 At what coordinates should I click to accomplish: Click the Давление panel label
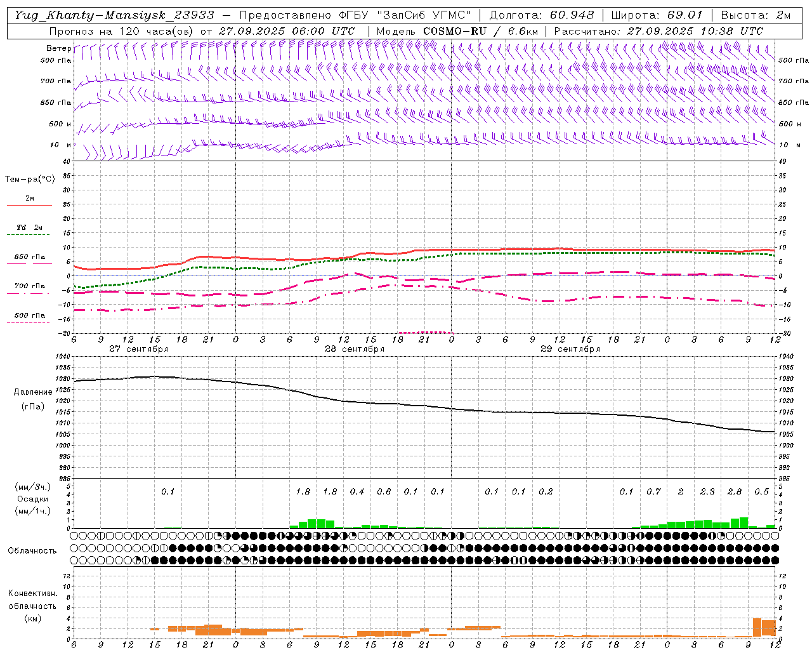32,392
